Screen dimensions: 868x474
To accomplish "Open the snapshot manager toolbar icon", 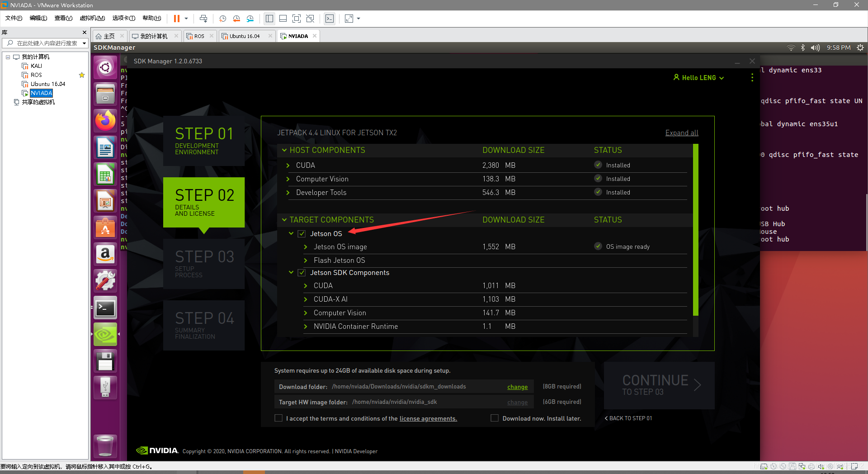I will click(250, 19).
